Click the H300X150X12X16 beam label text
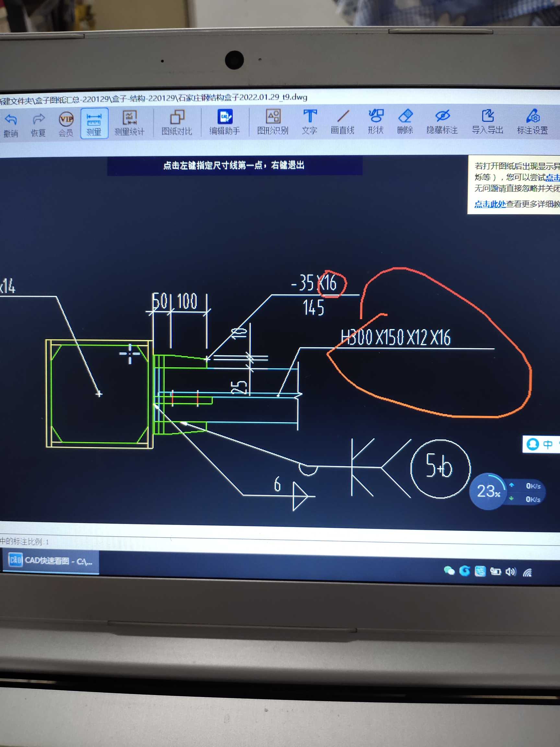Viewport: 560px width, 747px height. [396, 337]
